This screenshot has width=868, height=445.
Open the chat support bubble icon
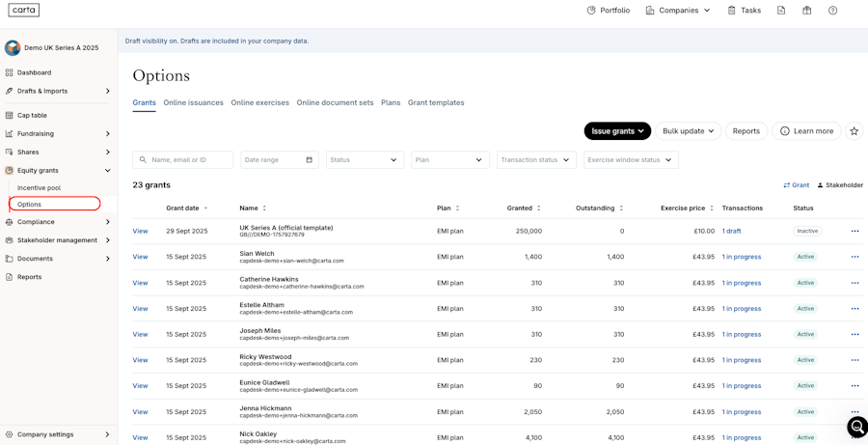(855, 427)
